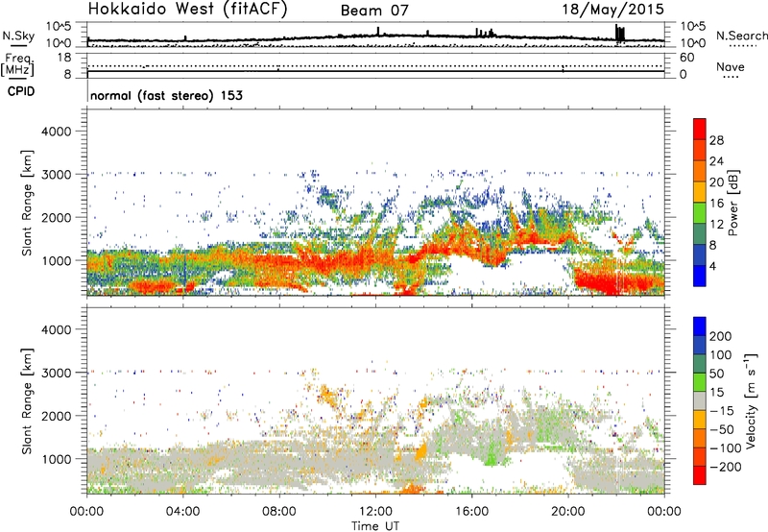This screenshot has width=768, height=532.
Task: Click the light green 12-16 dB colorbar segment
Action: tap(700, 213)
